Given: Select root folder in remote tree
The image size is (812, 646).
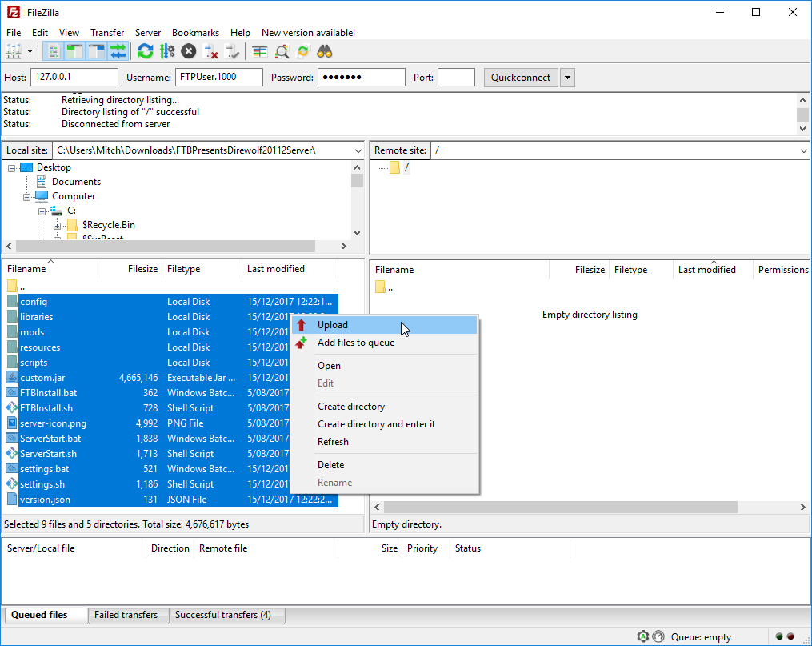Looking at the screenshot, I should [x=406, y=167].
